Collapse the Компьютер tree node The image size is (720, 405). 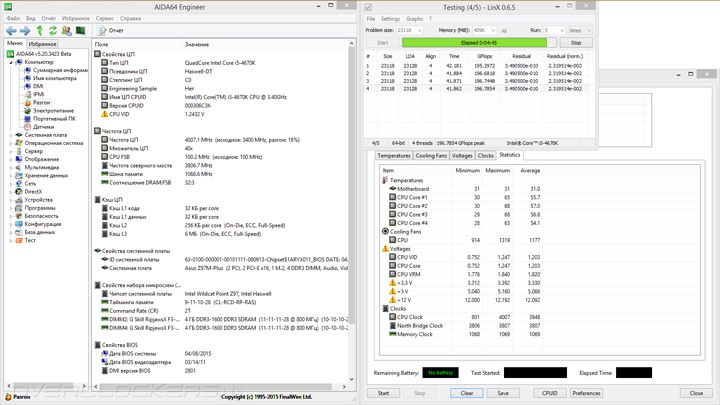pyautogui.click(x=11, y=62)
